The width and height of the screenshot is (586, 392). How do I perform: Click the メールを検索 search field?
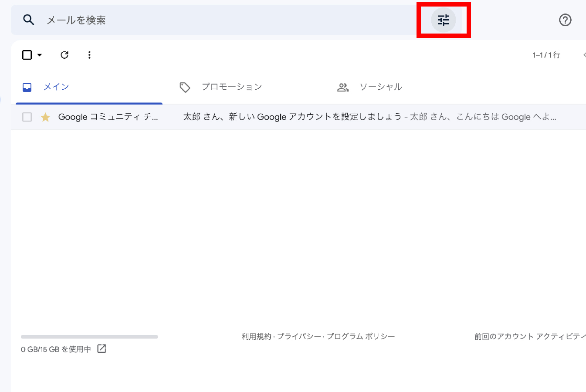218,20
